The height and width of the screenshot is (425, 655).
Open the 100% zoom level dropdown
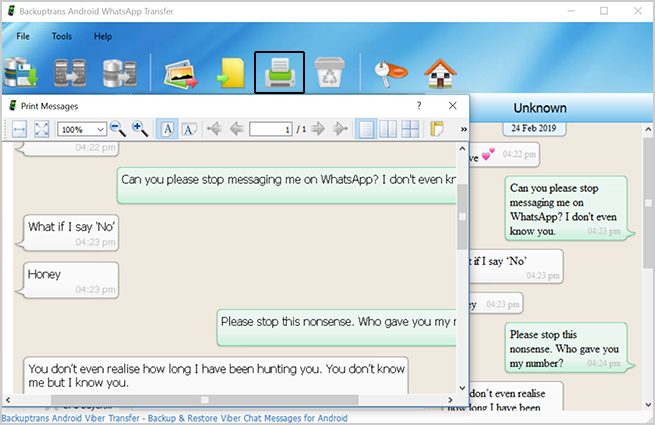coord(82,129)
